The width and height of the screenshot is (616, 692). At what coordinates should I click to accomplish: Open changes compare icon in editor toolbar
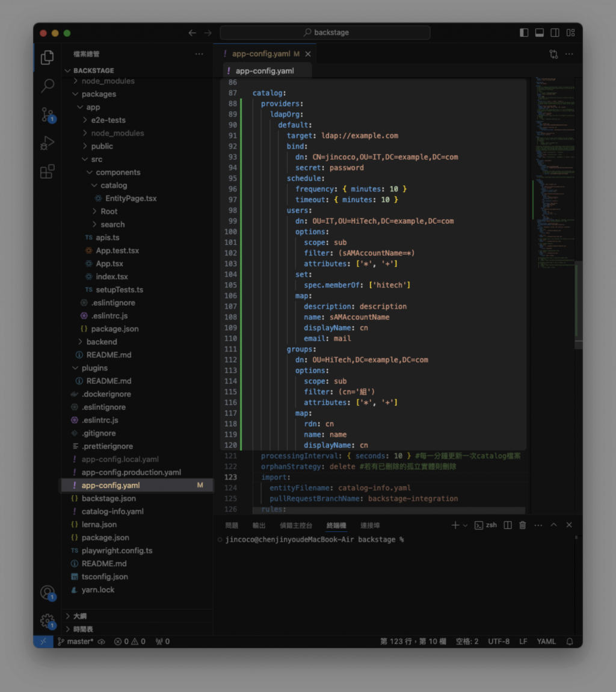point(553,54)
